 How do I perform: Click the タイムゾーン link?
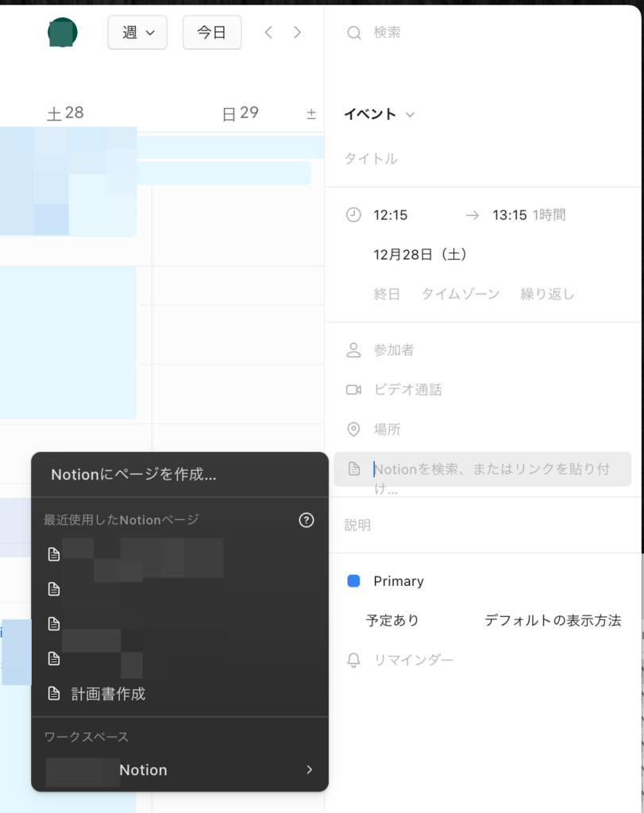point(460,295)
